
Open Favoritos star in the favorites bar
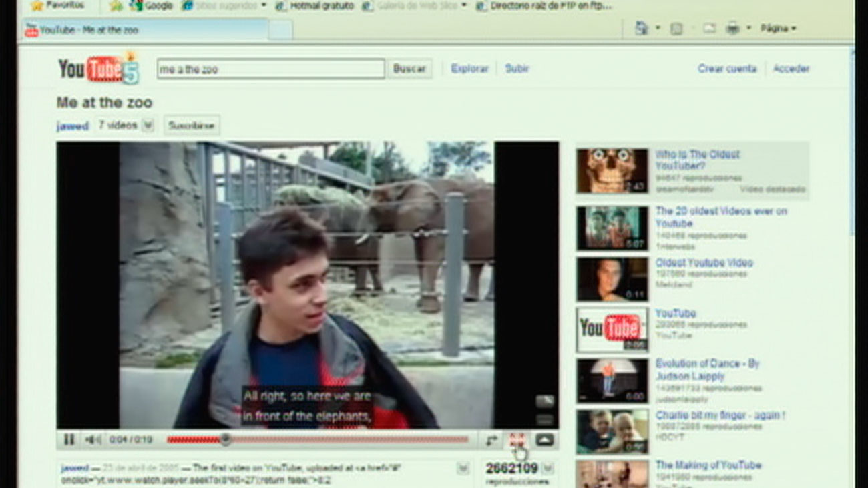tap(37, 5)
